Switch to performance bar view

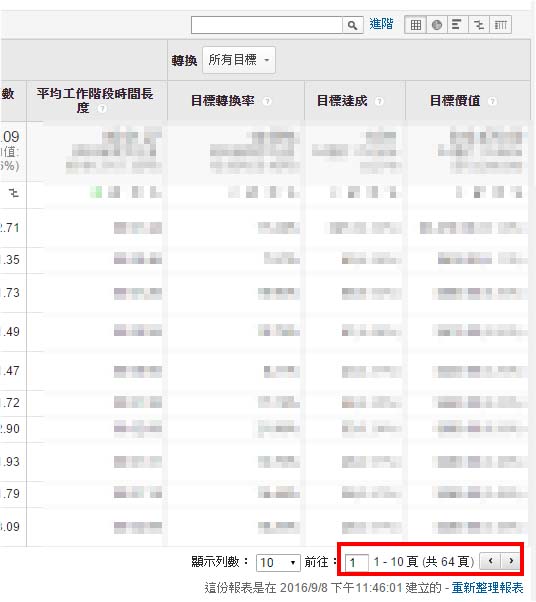457,25
